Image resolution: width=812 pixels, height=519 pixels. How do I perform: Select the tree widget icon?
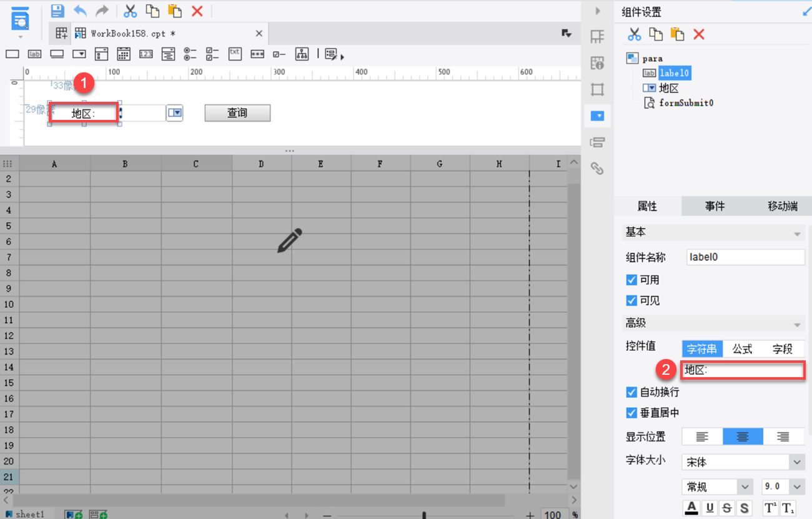pyautogui.click(x=302, y=54)
